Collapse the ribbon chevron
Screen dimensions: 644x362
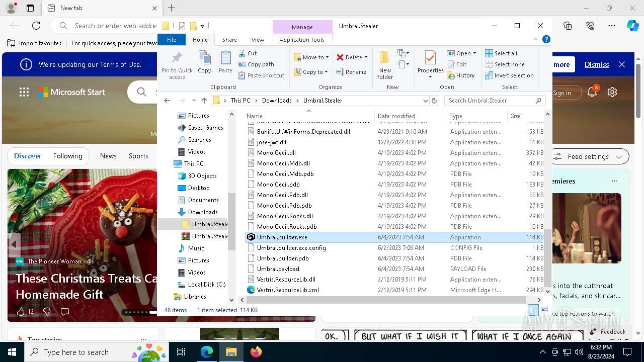tap(535, 40)
